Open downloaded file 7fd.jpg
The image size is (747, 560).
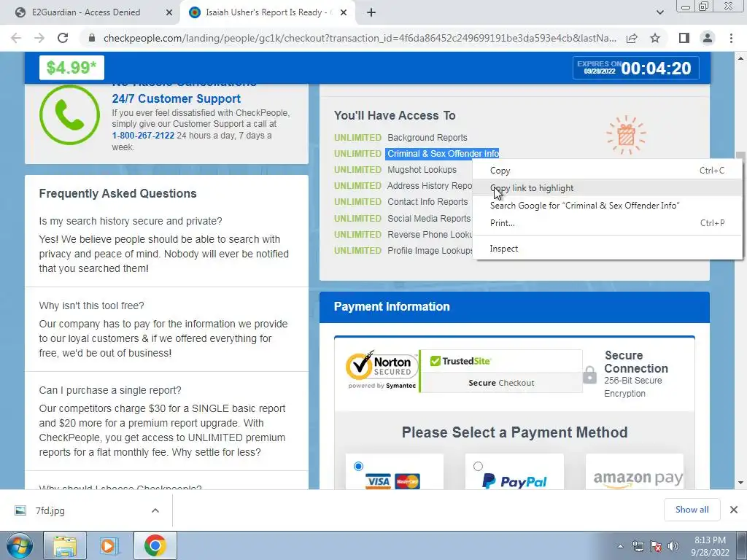pyautogui.click(x=50, y=510)
